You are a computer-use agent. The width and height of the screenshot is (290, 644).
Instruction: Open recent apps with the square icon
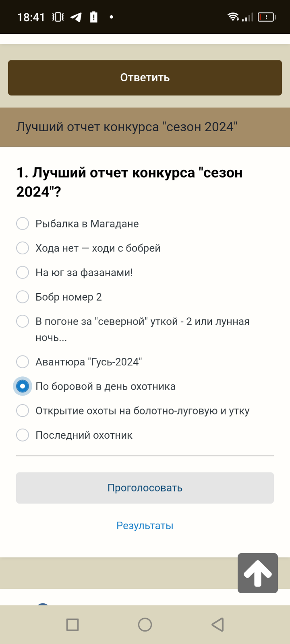point(72,625)
